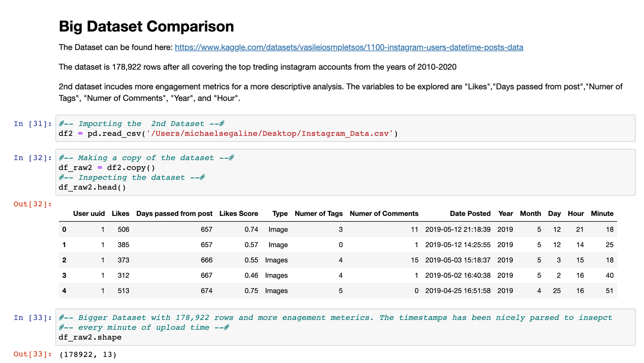Image resolution: width=644 pixels, height=363 pixels.
Task: Click the "User uuid" column header
Action: (89, 213)
